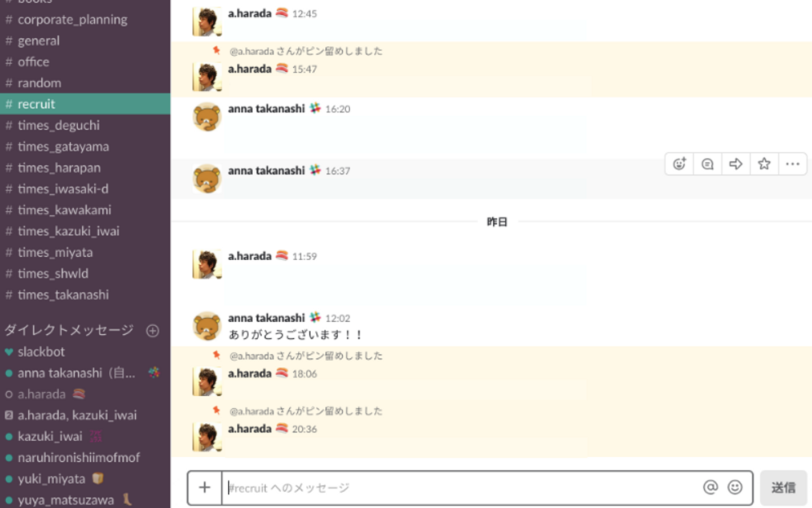Open anna takanashi's profile from 16:20 message name
This screenshot has width=812, height=508.
(266, 108)
